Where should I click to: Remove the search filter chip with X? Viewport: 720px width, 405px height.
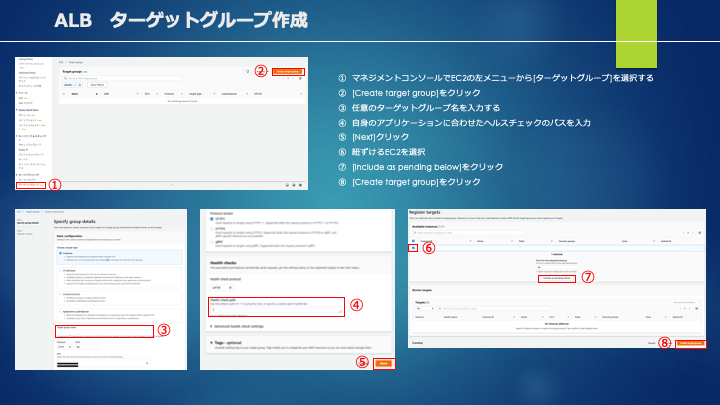[x=80, y=85]
